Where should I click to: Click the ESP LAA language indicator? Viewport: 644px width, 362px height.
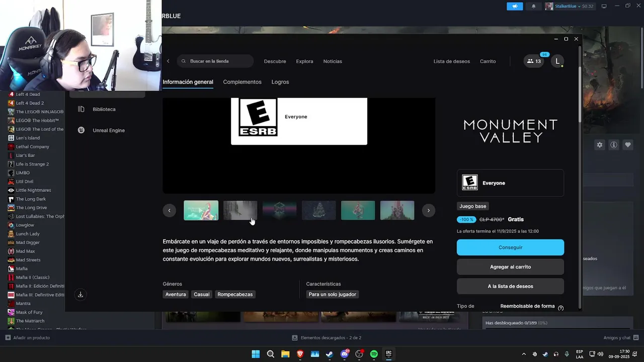(x=580, y=354)
